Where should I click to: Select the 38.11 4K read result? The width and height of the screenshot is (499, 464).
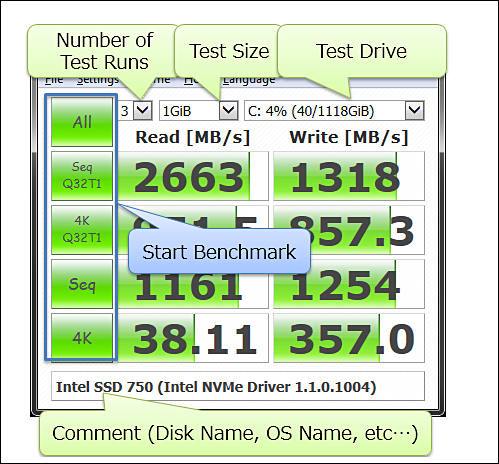[193, 338]
